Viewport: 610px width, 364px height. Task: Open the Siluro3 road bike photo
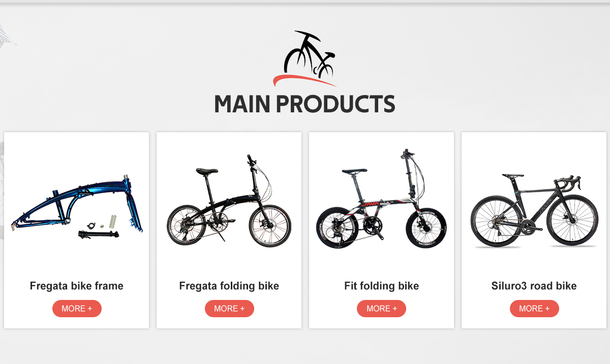click(534, 210)
